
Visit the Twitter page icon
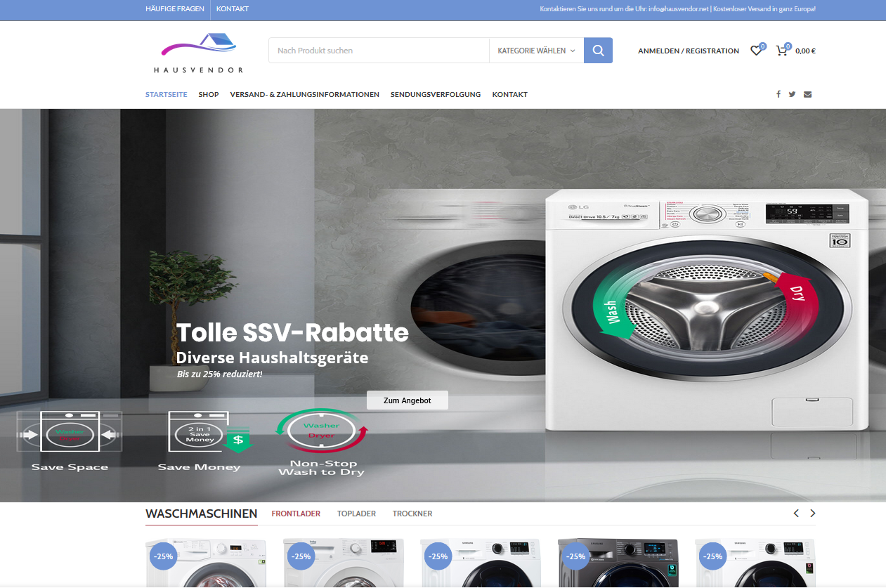(792, 94)
